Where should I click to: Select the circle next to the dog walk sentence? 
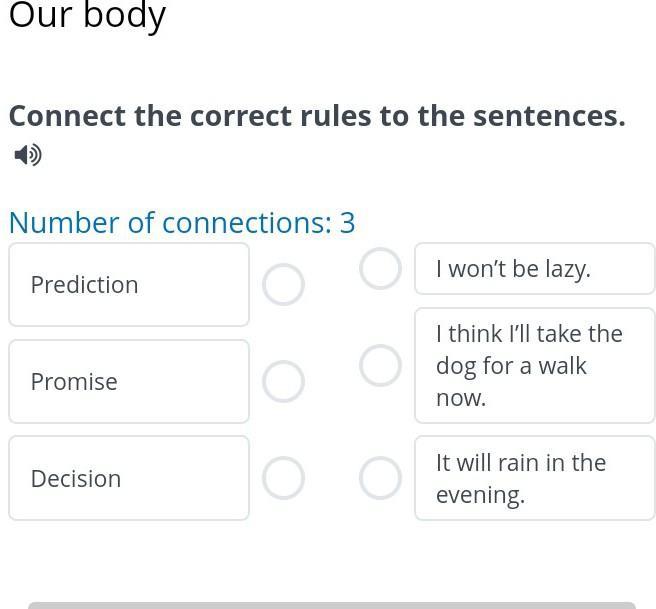pyautogui.click(x=380, y=366)
